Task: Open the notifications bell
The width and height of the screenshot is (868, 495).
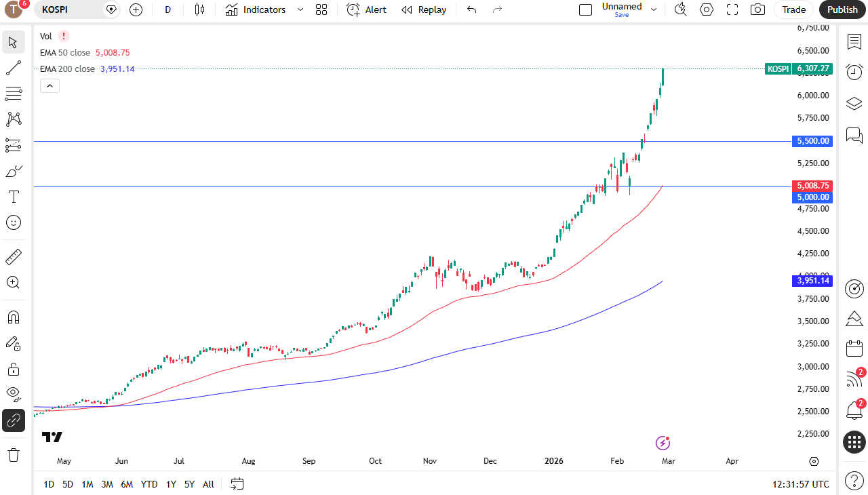Action: point(854,410)
